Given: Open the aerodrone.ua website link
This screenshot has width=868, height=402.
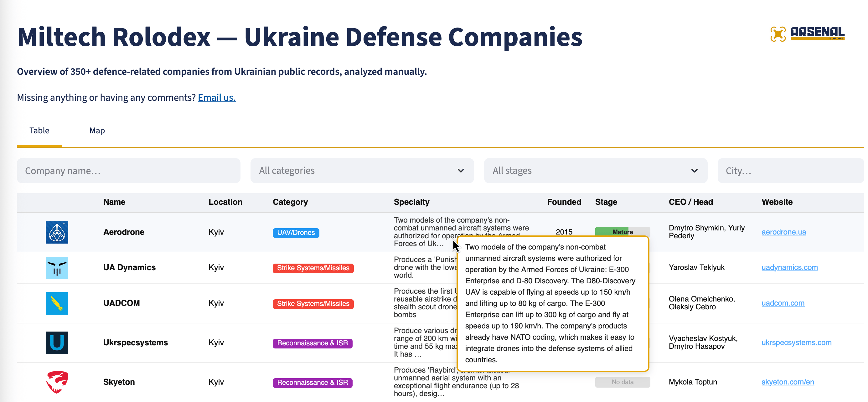Looking at the screenshot, I should tap(783, 232).
